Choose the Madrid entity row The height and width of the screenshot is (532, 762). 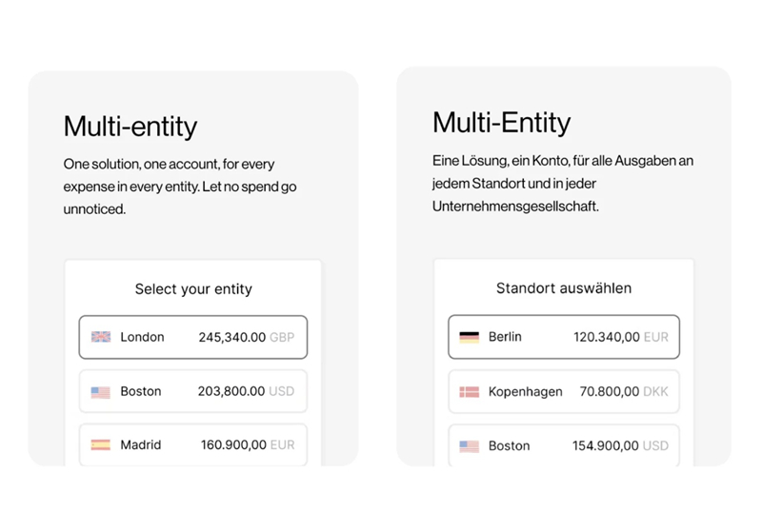tap(192, 444)
